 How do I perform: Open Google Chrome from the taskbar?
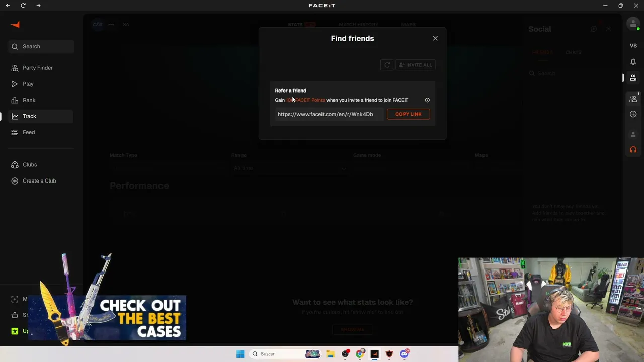coord(360,354)
